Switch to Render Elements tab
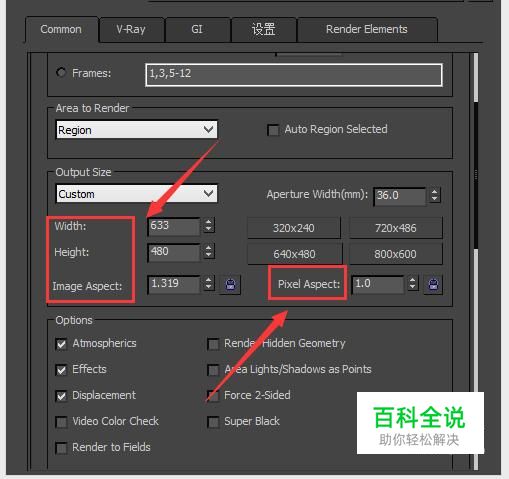509x479 pixels. 367,29
